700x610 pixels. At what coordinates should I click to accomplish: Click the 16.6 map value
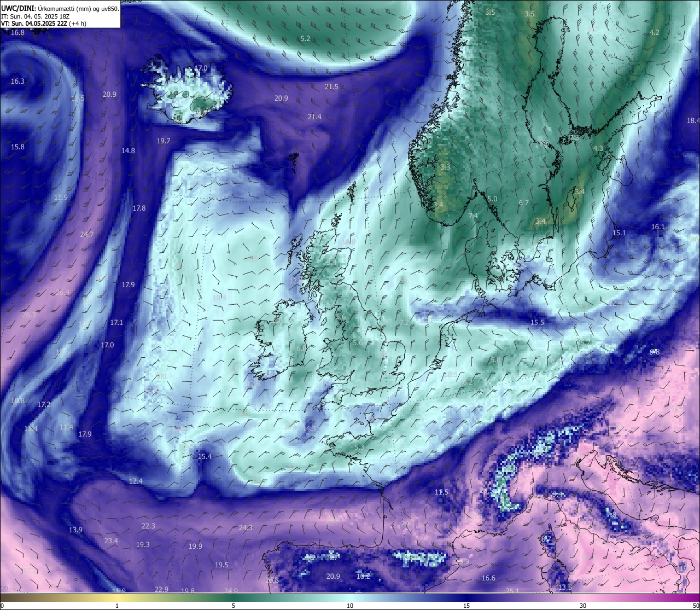click(x=488, y=578)
